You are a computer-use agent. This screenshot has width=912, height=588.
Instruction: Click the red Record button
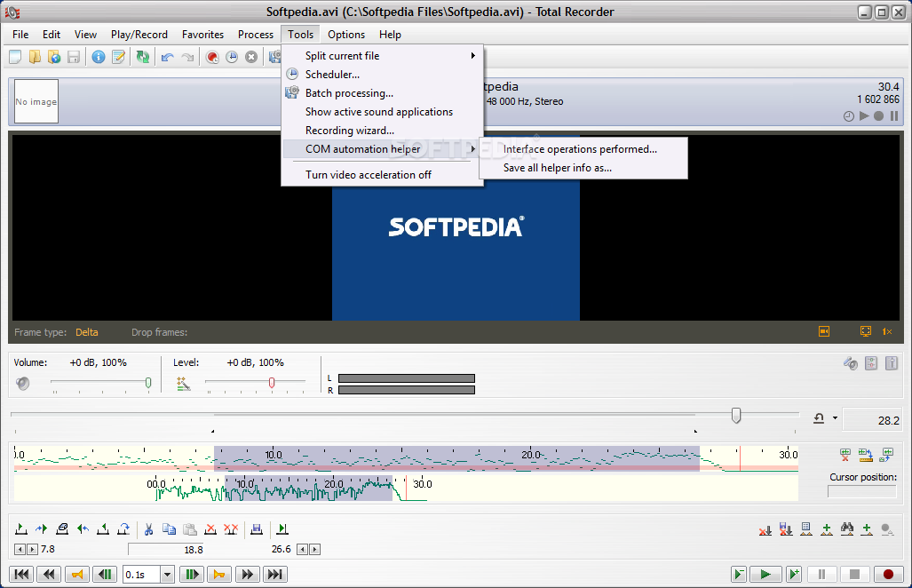tap(887, 575)
